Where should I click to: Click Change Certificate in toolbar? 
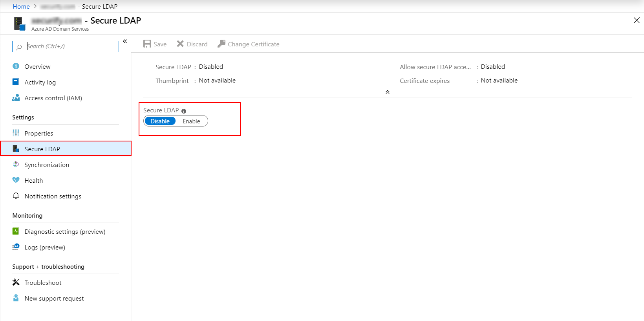coord(249,44)
